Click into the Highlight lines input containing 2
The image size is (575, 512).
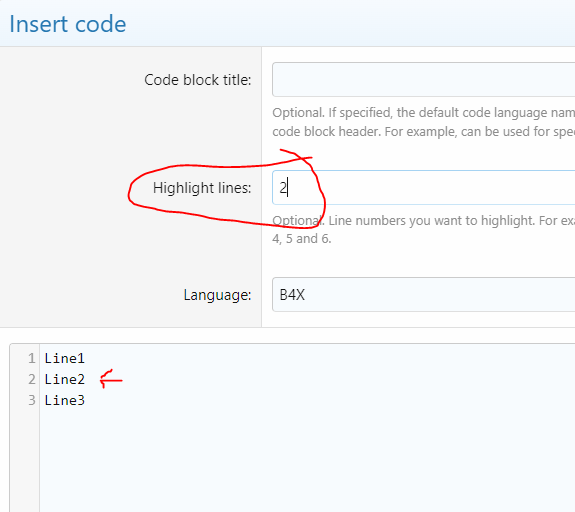(x=424, y=187)
